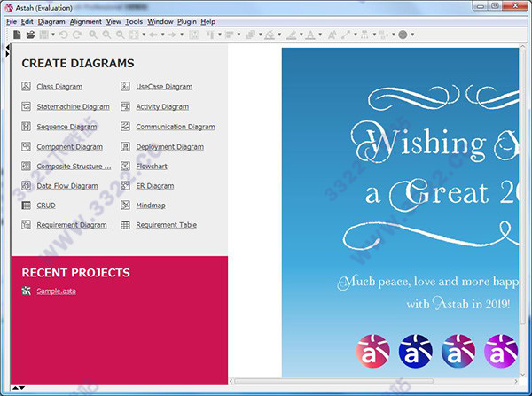Viewport: 532px width, 396px height.
Task: Click the Astah greeting banner image
Action: click(400, 213)
